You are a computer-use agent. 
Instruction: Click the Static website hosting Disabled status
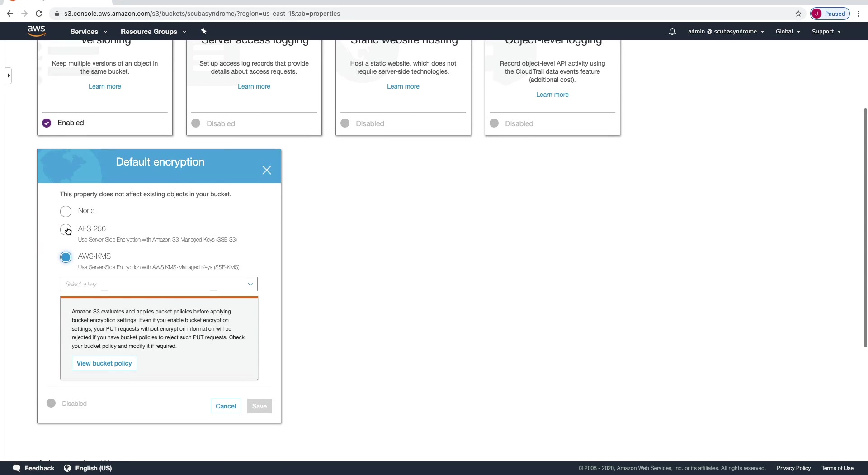point(363,123)
